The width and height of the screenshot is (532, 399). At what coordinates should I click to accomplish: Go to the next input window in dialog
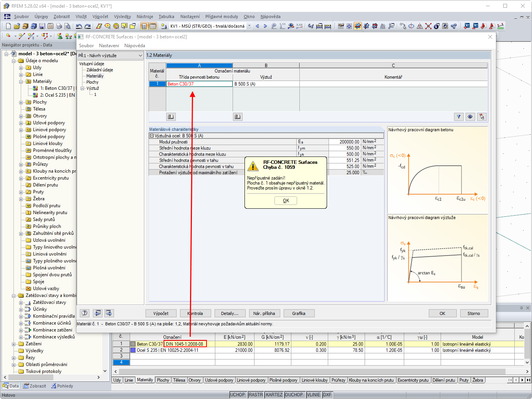click(109, 313)
